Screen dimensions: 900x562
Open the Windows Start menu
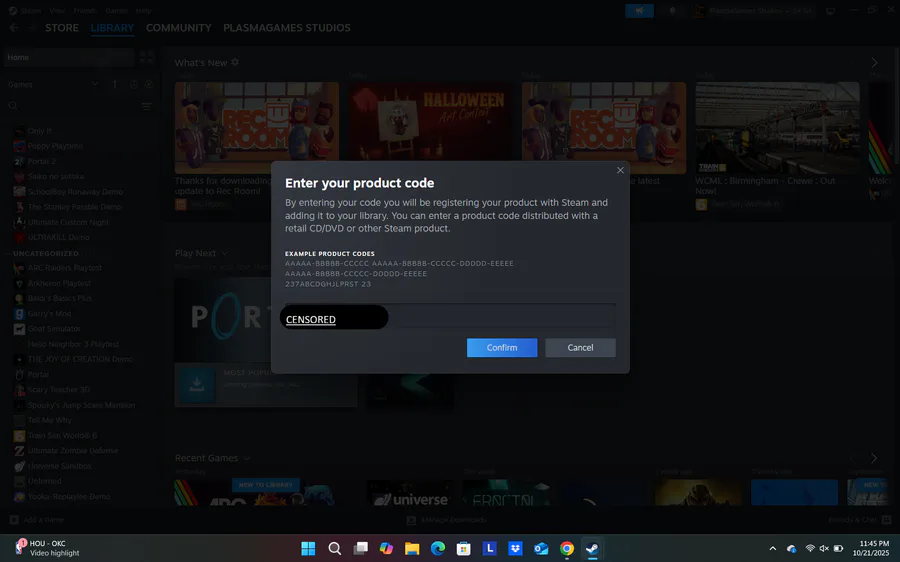point(308,548)
